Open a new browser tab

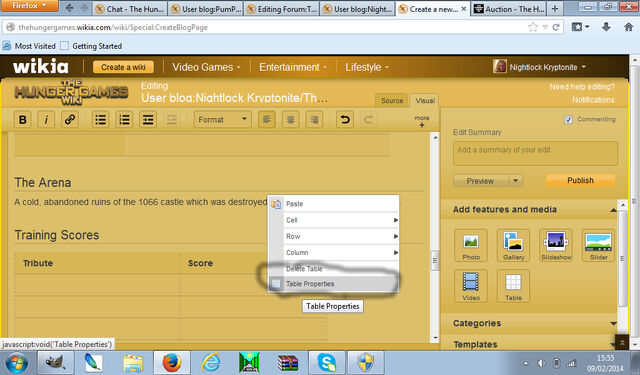[x=554, y=9]
